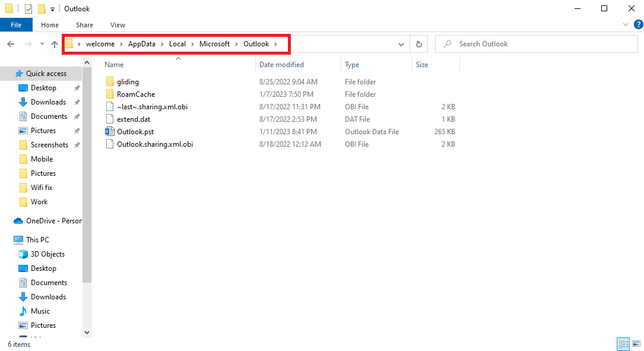Click navigation pane scroll down arrow

tap(87, 333)
